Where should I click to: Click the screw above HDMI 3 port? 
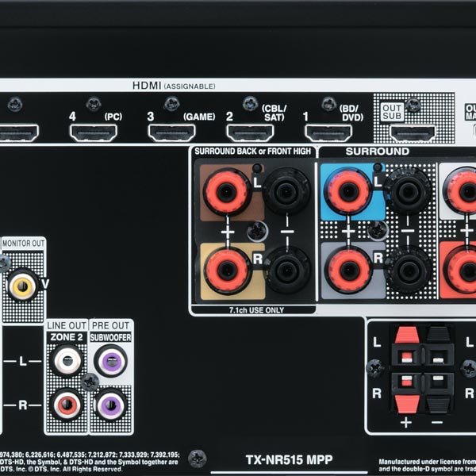click(x=172, y=103)
